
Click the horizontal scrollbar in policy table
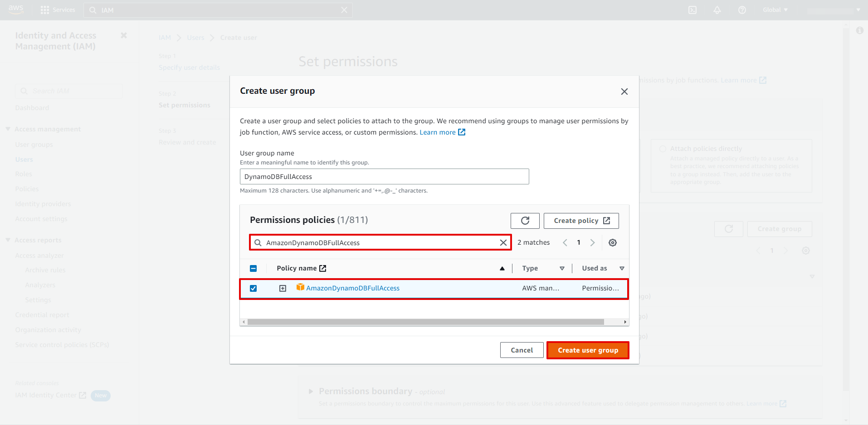coord(425,322)
